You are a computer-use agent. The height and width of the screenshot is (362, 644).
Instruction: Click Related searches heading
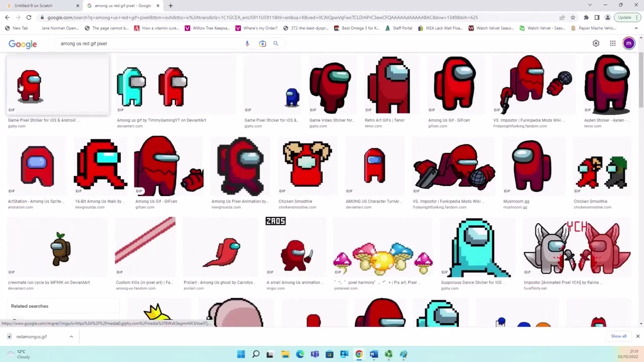coord(30,306)
